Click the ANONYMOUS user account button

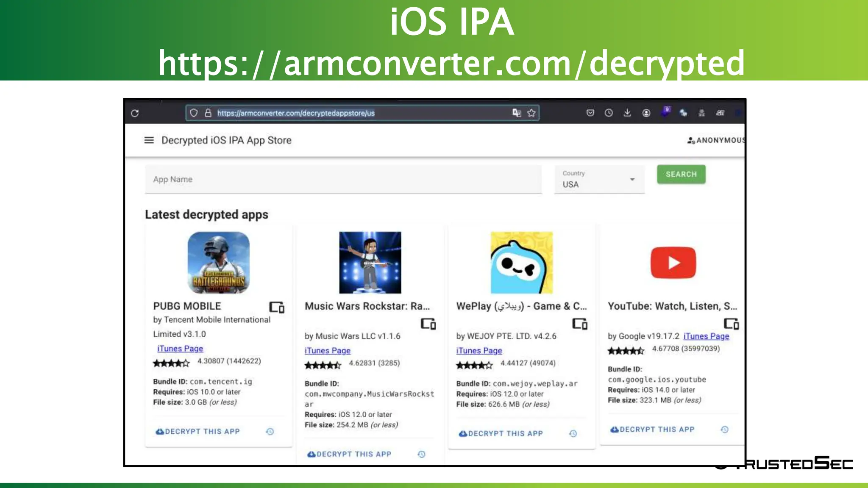tap(716, 140)
